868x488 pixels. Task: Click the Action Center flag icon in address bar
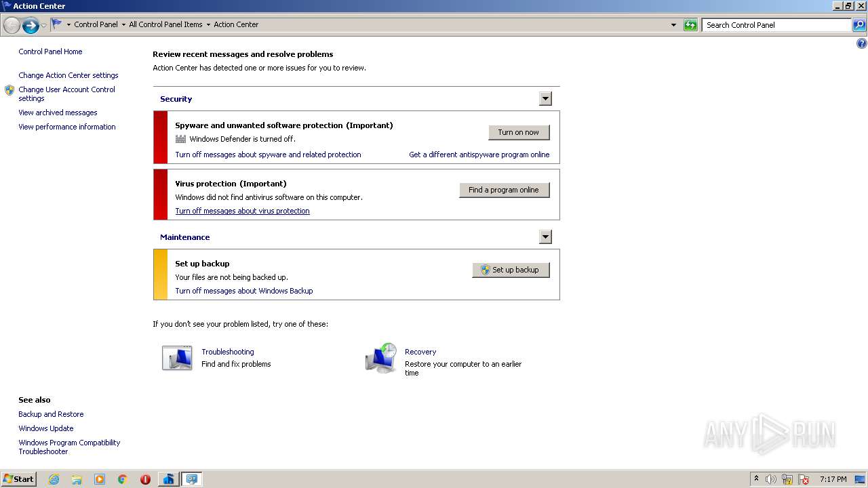click(57, 24)
